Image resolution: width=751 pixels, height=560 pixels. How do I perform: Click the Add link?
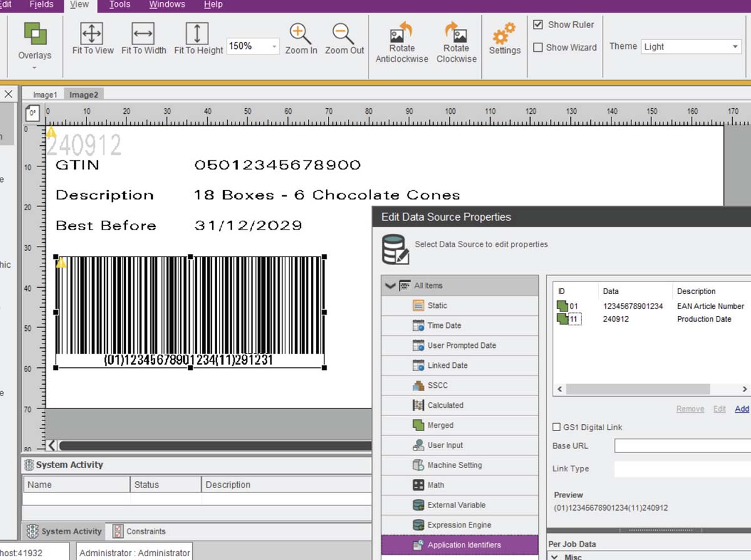pos(742,409)
